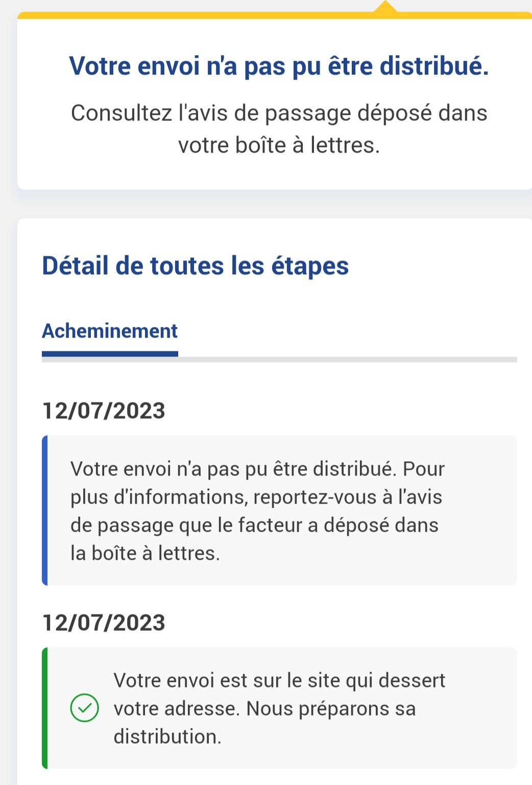This screenshot has width=532, height=785.
Task: Click the word 'distribution.' ending the green step
Action: (x=167, y=736)
